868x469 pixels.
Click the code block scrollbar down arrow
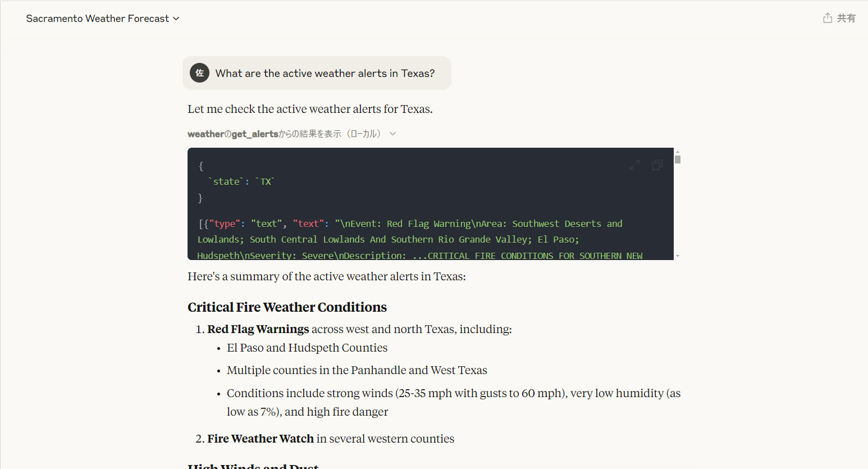pos(678,256)
